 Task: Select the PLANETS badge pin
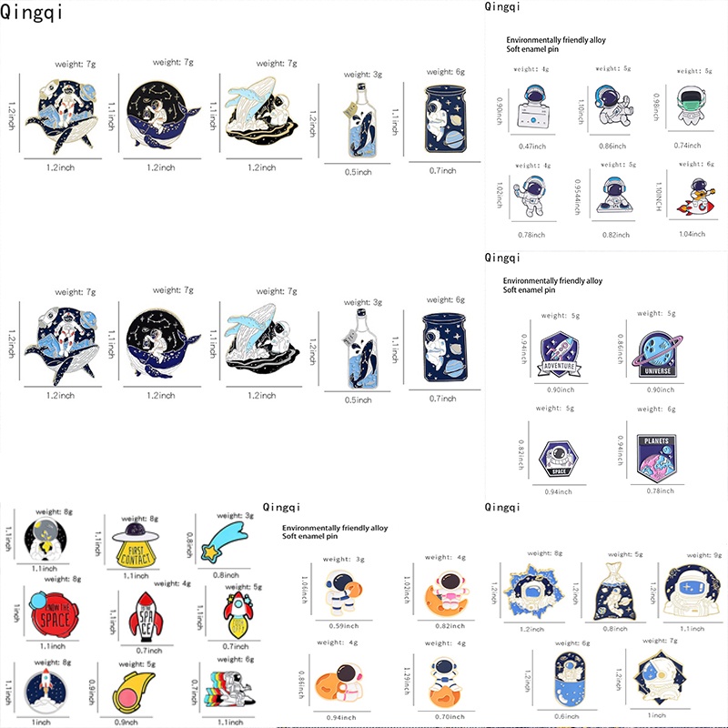click(656, 458)
